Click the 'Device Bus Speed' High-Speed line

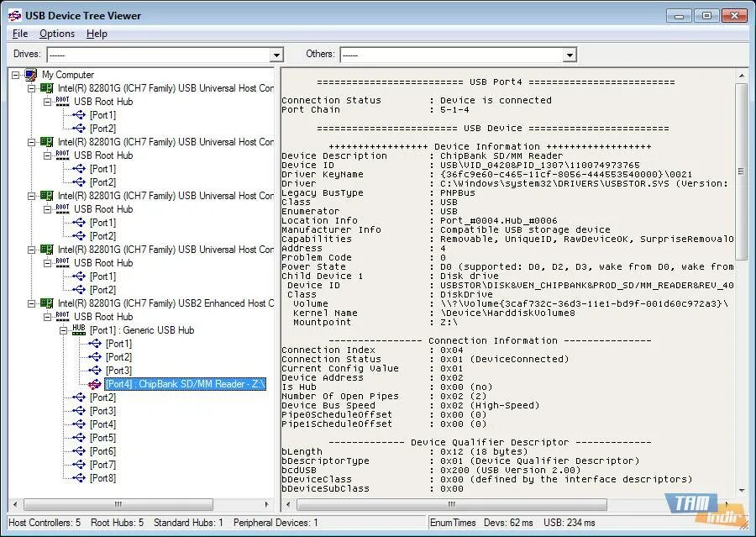[x=411, y=406]
